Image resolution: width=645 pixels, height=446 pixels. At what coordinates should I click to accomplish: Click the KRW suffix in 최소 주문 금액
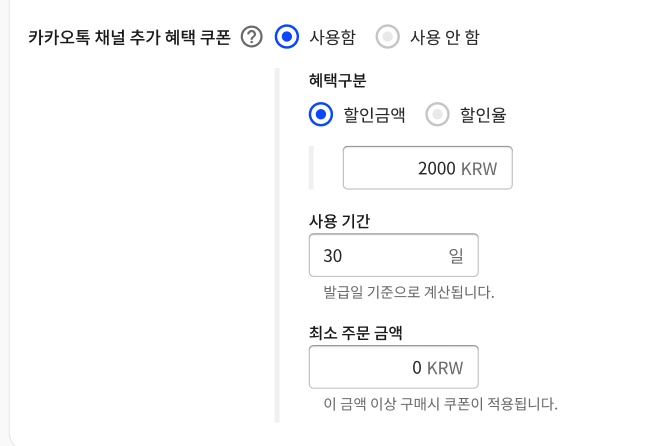point(445,367)
